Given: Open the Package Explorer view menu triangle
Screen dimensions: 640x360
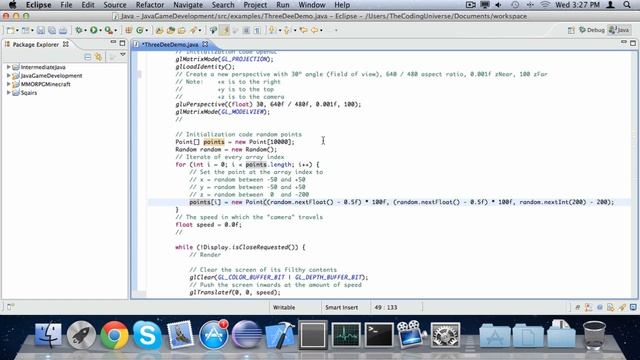Looking at the screenshot, I should point(122,55).
